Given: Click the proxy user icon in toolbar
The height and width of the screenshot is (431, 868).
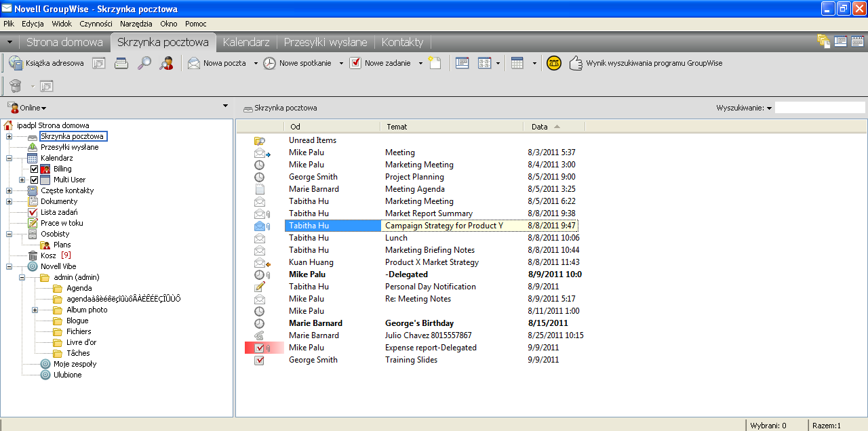Looking at the screenshot, I should pyautogui.click(x=166, y=63).
